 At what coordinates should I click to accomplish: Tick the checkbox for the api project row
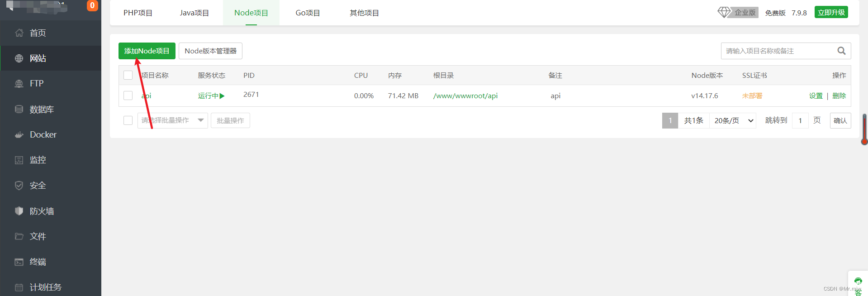tap(128, 95)
